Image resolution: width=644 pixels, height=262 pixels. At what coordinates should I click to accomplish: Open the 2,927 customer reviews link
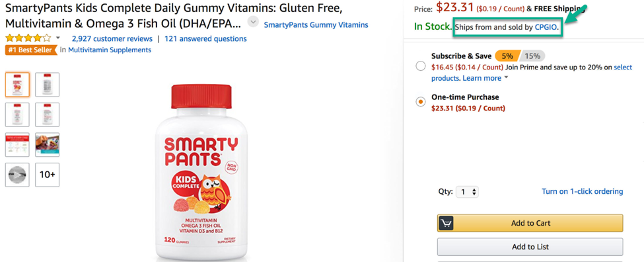(x=112, y=38)
